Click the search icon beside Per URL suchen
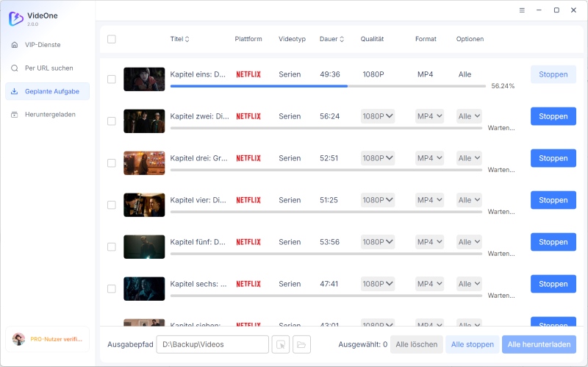 tap(15, 68)
